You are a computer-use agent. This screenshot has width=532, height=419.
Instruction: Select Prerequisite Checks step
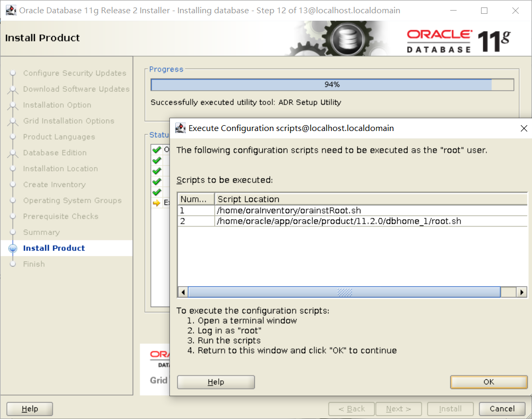click(x=61, y=216)
